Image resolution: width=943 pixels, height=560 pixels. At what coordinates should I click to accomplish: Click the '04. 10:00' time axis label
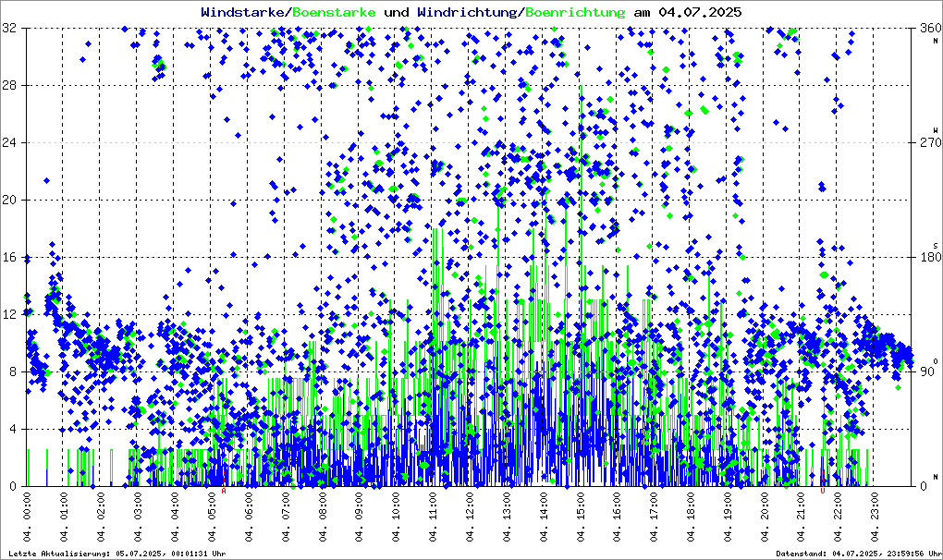click(x=396, y=517)
